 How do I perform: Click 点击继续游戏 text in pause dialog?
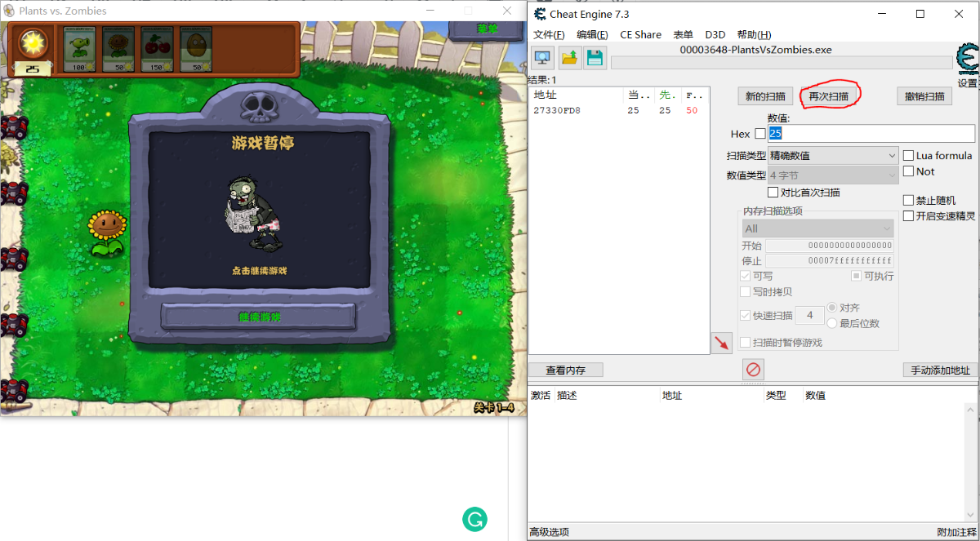tap(259, 271)
